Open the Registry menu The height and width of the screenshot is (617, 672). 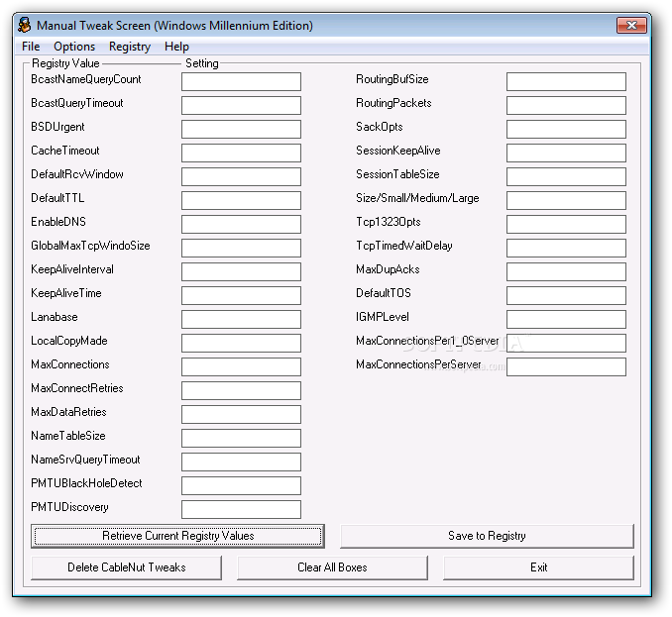(130, 47)
